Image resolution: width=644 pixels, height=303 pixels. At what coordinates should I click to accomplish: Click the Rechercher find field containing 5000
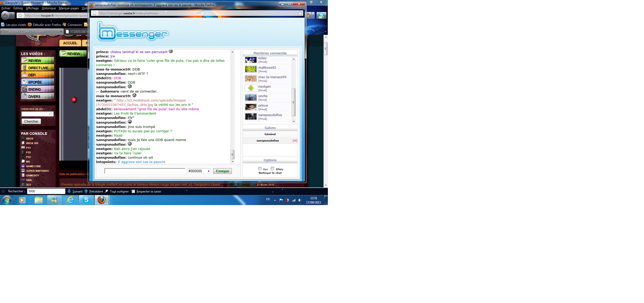(x=46, y=191)
